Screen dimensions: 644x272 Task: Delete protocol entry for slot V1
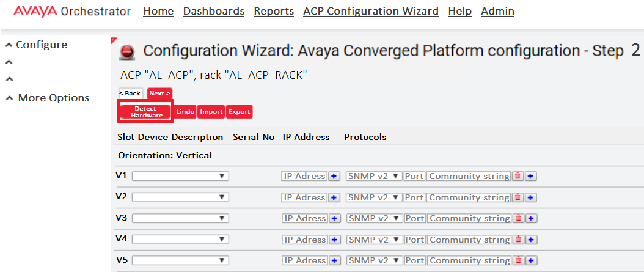coord(518,176)
